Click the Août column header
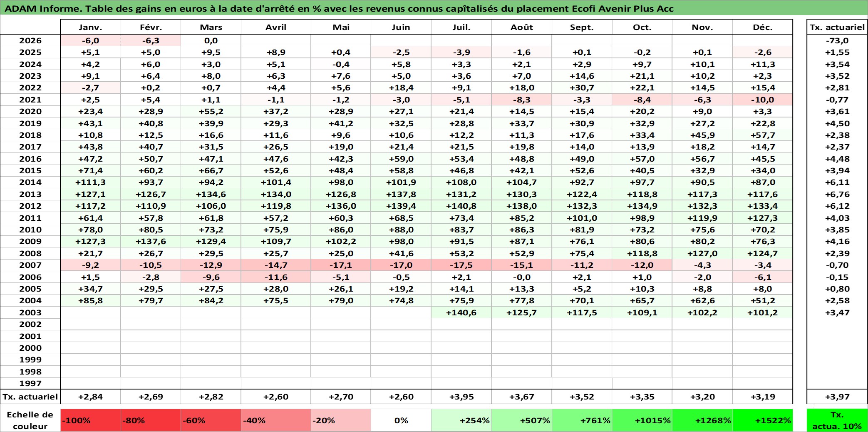868x432 pixels. (x=522, y=27)
